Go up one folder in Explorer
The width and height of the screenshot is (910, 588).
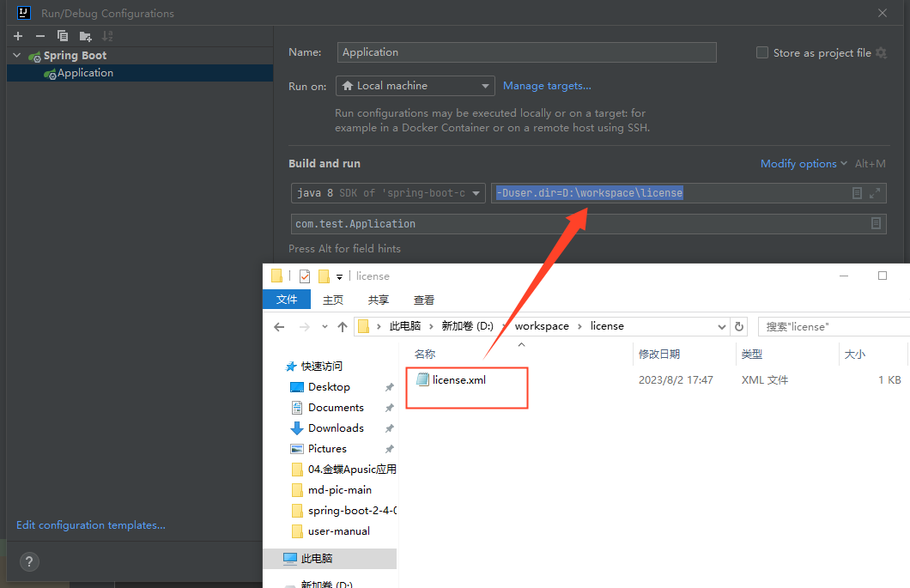(x=343, y=327)
